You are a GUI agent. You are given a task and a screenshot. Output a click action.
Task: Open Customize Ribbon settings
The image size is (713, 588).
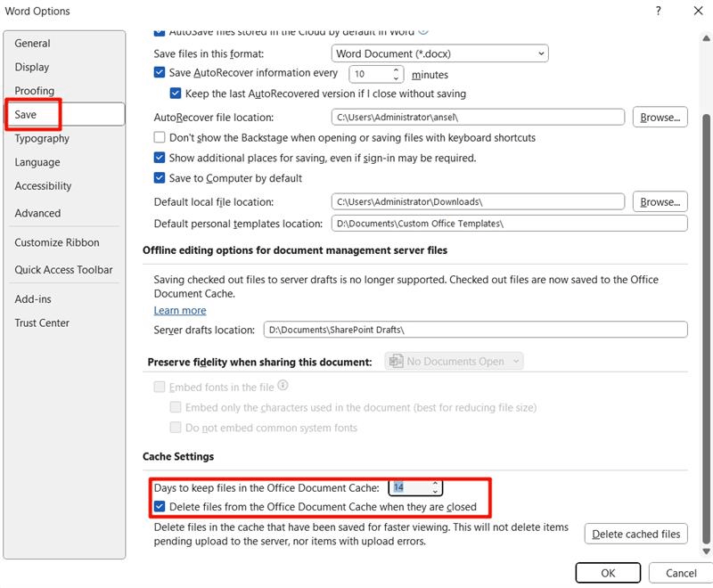pos(57,242)
